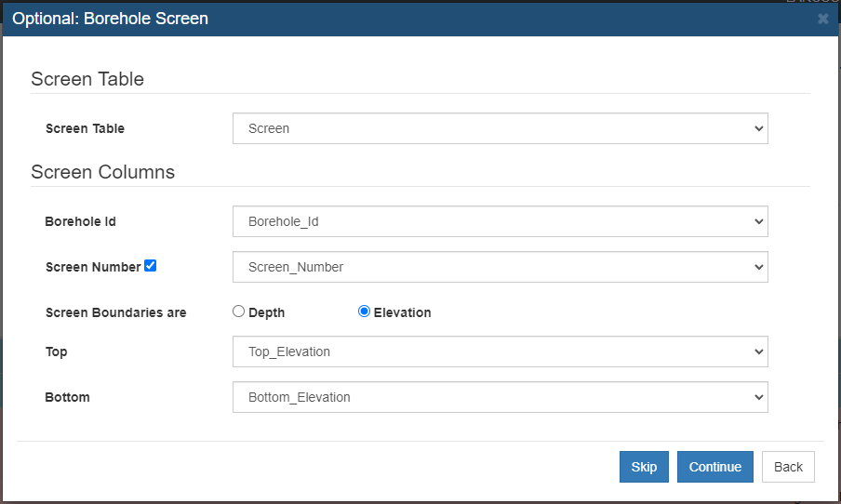Screen dimensions: 841x504
Task: Go back using the Back button
Action: pyautogui.click(x=788, y=467)
